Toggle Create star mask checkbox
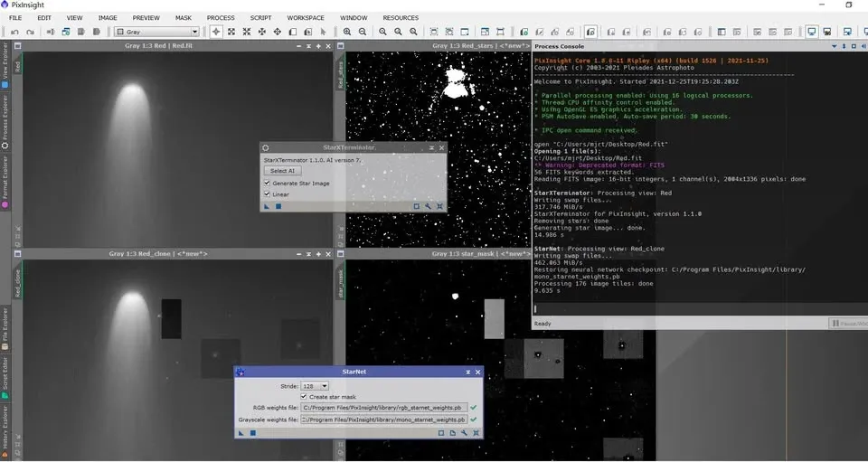Screen dimensions: 868x462 coord(304,397)
